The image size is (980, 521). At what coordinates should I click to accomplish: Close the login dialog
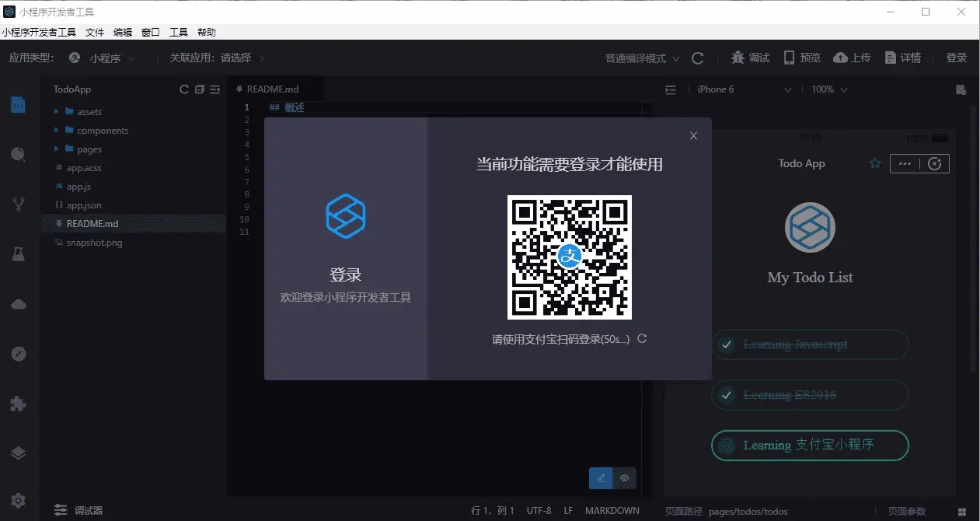694,135
